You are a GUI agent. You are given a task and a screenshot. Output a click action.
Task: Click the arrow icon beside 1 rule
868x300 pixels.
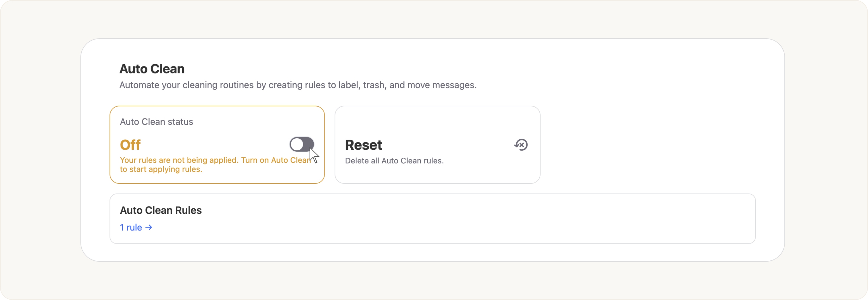(149, 228)
